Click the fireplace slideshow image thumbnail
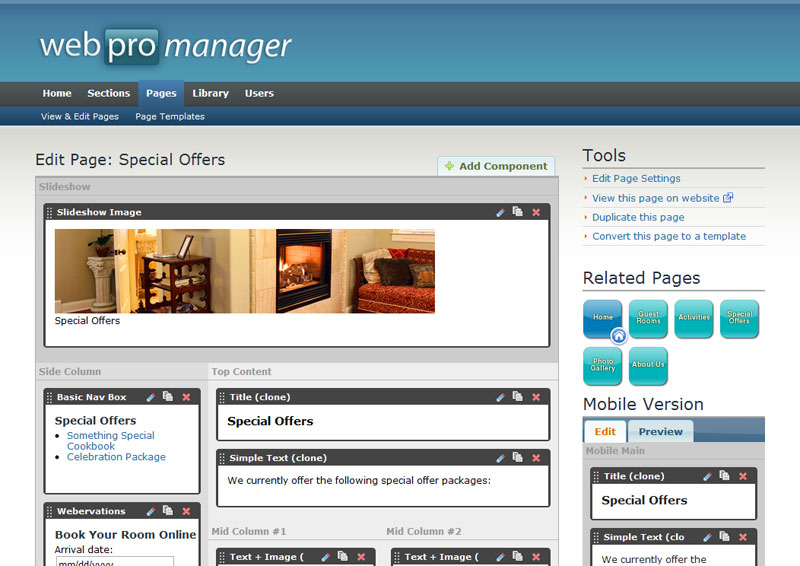800x566 pixels. click(x=245, y=271)
